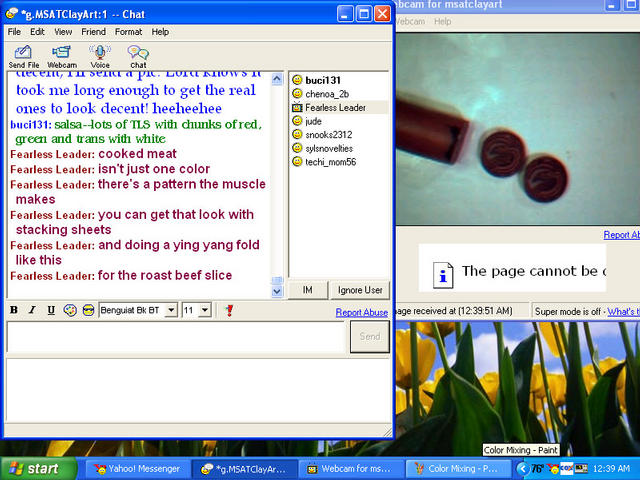This screenshot has width=640, height=480.
Task: Open the emoticons smiley picker
Action: click(88, 310)
